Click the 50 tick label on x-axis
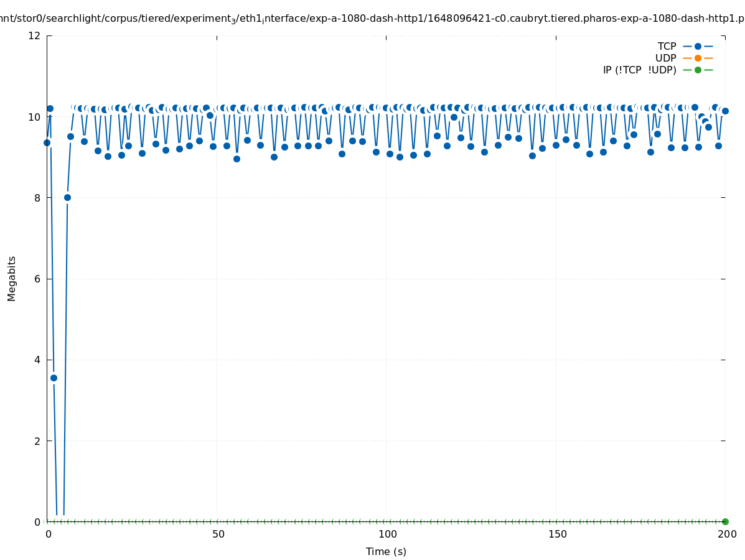 218,534
